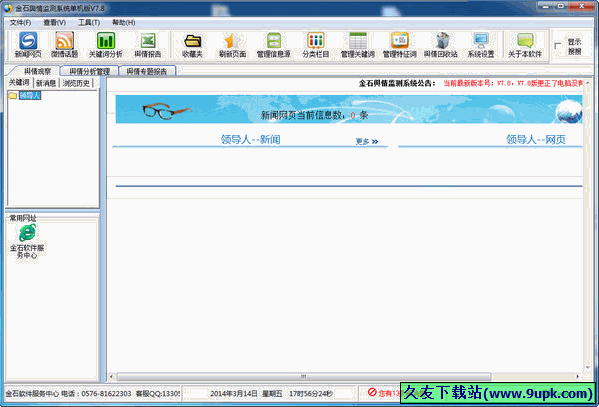The height and width of the screenshot is (407, 599).
Task: Click the horizontal scrollbar left arrow
Action: click(x=111, y=377)
